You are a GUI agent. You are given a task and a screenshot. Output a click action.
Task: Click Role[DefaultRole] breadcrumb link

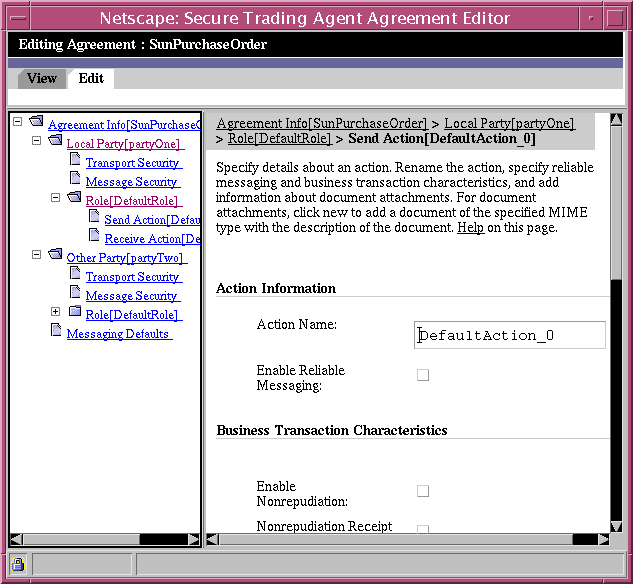pyautogui.click(x=280, y=138)
